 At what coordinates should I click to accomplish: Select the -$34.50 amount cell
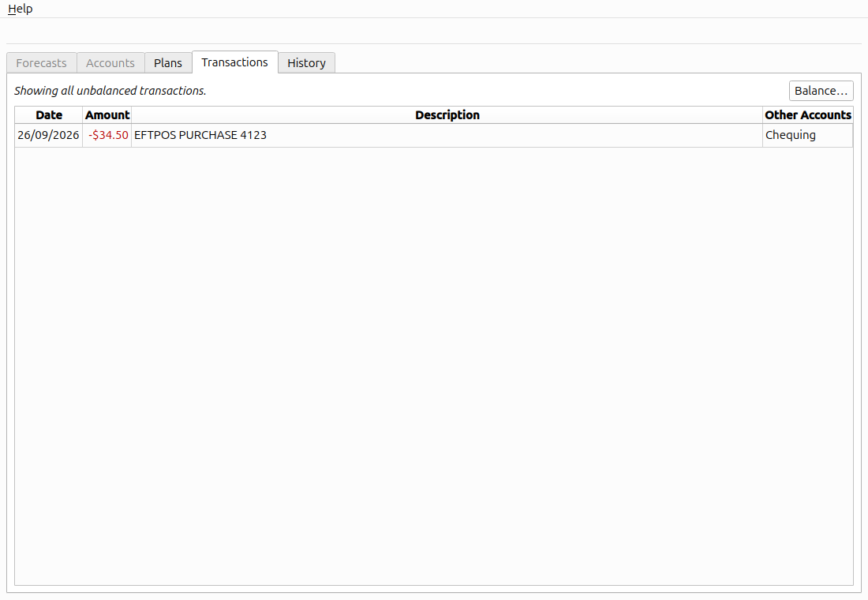pyautogui.click(x=107, y=135)
